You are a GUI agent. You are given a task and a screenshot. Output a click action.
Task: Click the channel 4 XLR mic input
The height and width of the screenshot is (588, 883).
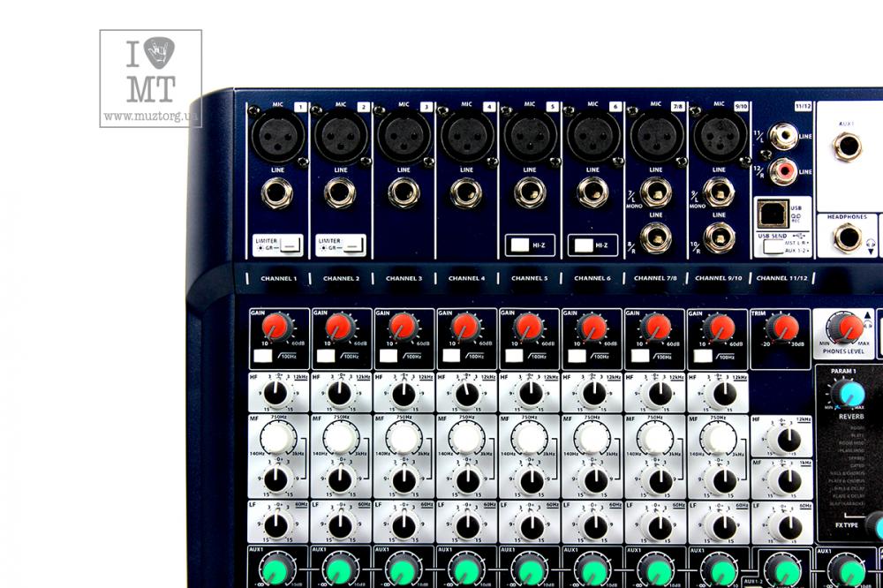click(466, 136)
